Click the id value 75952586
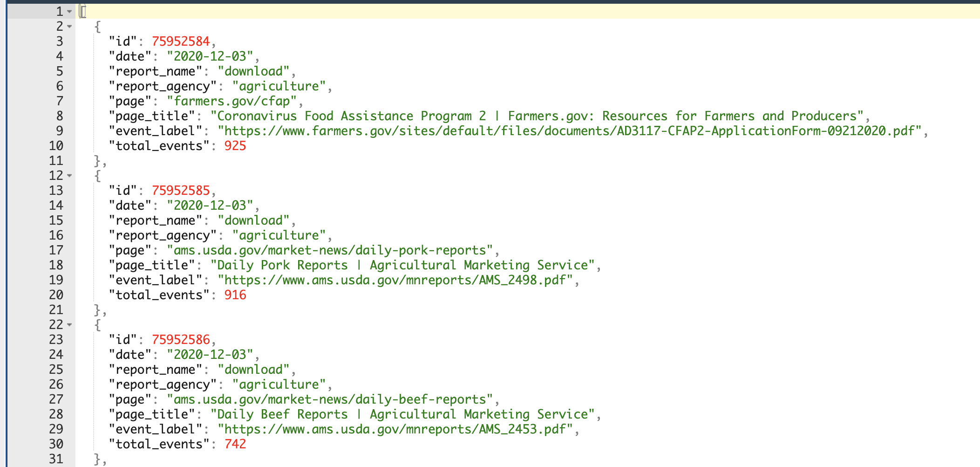The image size is (980, 467). (x=181, y=340)
